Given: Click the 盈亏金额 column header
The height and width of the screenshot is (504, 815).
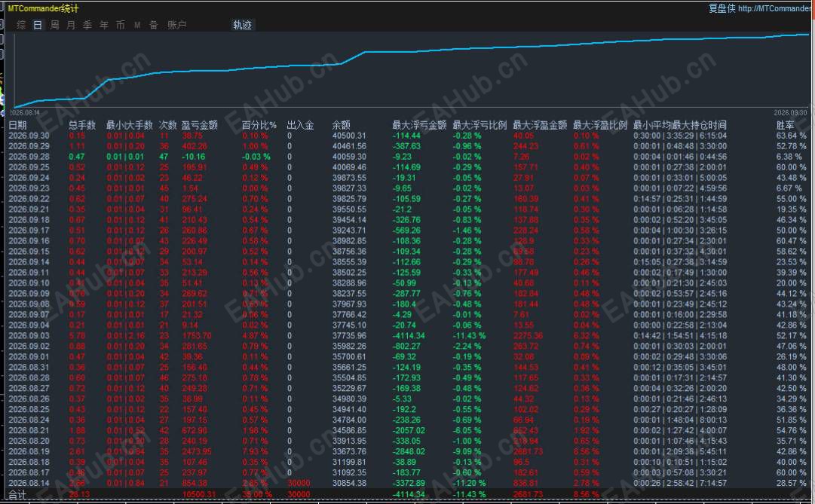Looking at the screenshot, I should click(200, 125).
